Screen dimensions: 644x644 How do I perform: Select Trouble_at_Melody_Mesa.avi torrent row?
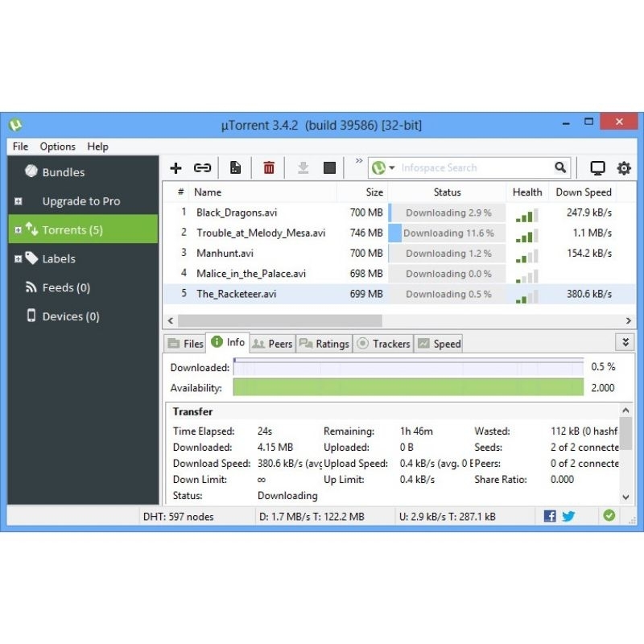[398, 233]
